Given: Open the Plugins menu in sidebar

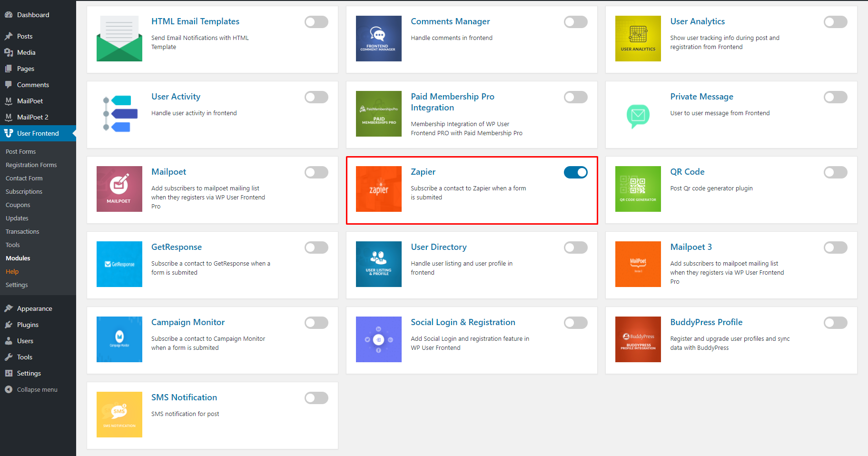Looking at the screenshot, I should [38, 325].
